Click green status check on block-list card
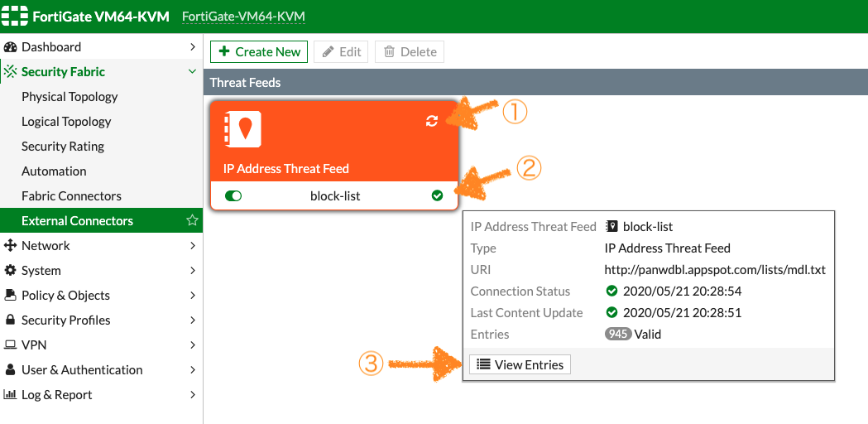This screenshot has height=424, width=868. point(438,195)
